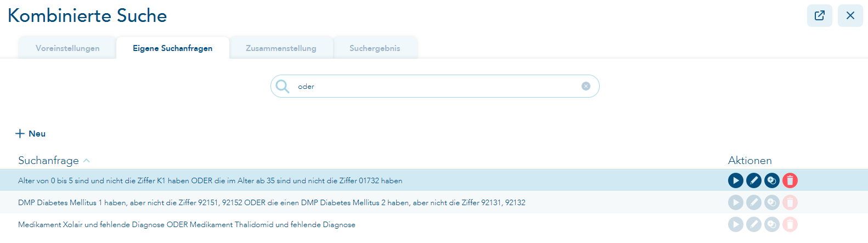
Task: Switch to the Voreinstellungen tab
Action: pyautogui.click(x=67, y=48)
